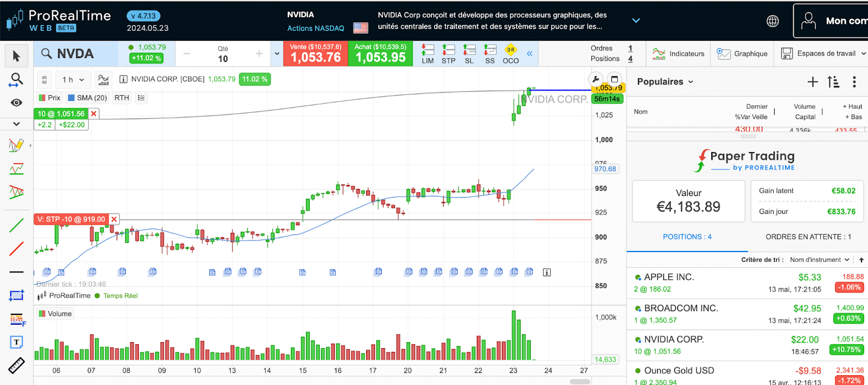Screen dimensions: 868x385
Task: Open the chart indicators icon beside timeframe
Action: pyautogui.click(x=103, y=80)
